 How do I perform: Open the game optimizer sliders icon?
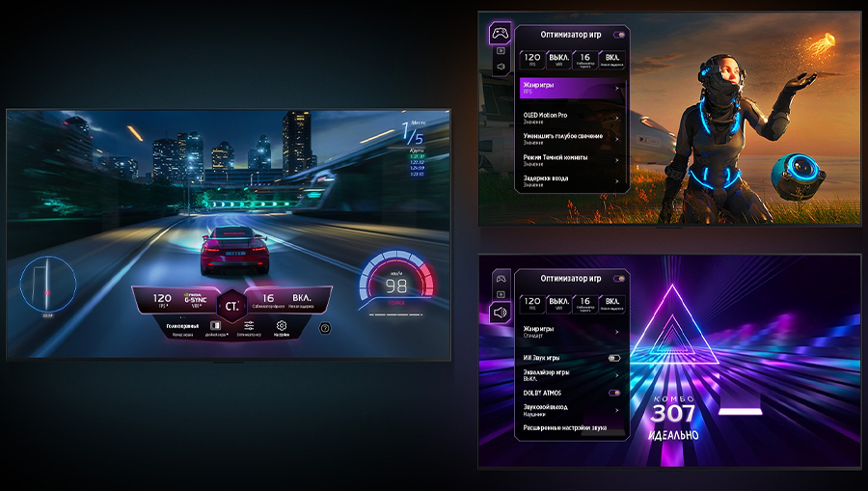point(249,327)
